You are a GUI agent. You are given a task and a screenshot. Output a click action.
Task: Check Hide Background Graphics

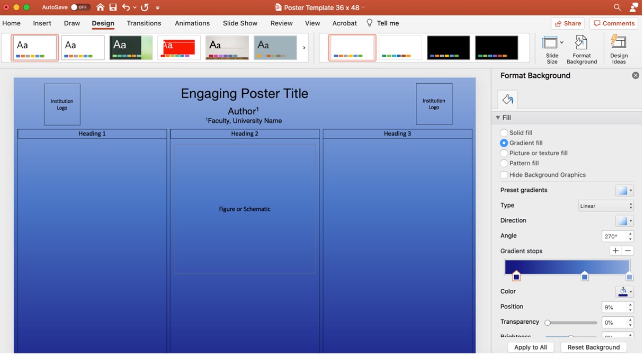504,175
